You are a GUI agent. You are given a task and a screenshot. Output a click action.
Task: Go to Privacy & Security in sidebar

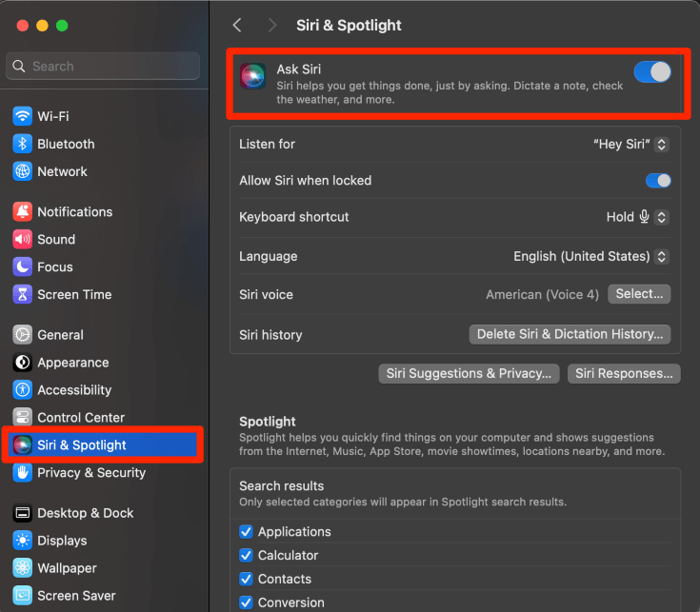coord(91,472)
